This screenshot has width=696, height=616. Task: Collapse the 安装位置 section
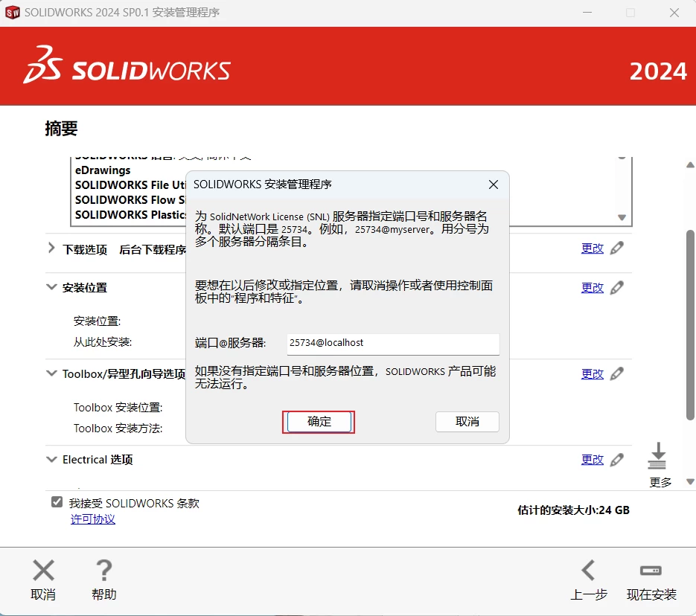pyautogui.click(x=51, y=287)
